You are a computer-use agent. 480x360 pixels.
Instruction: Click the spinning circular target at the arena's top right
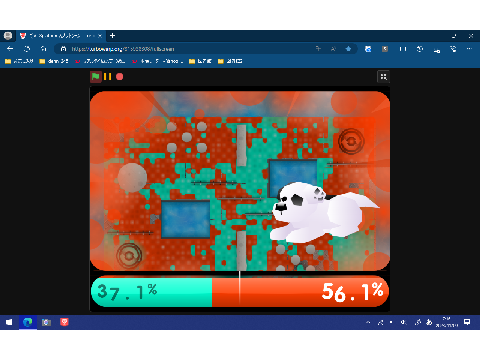click(x=351, y=142)
